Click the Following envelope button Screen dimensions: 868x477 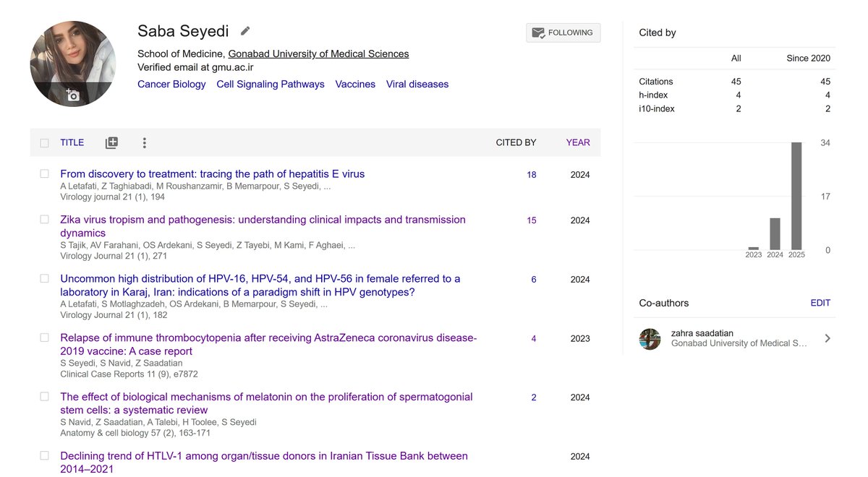coord(563,33)
